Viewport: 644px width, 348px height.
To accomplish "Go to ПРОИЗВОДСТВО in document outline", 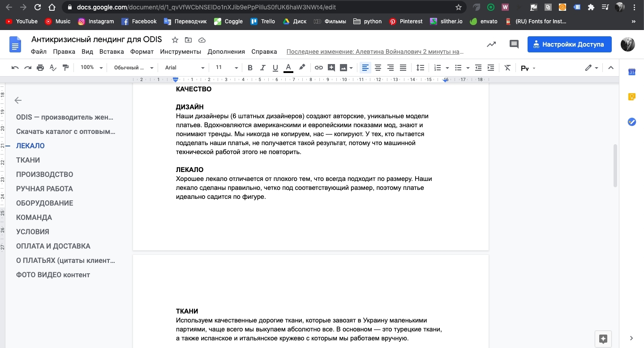I will [x=44, y=174].
